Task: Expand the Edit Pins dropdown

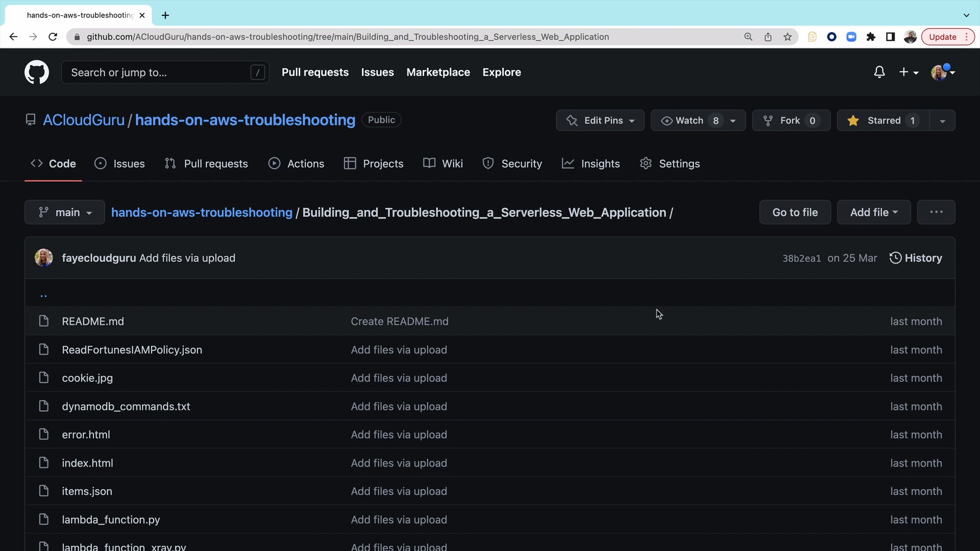Action: (600, 120)
